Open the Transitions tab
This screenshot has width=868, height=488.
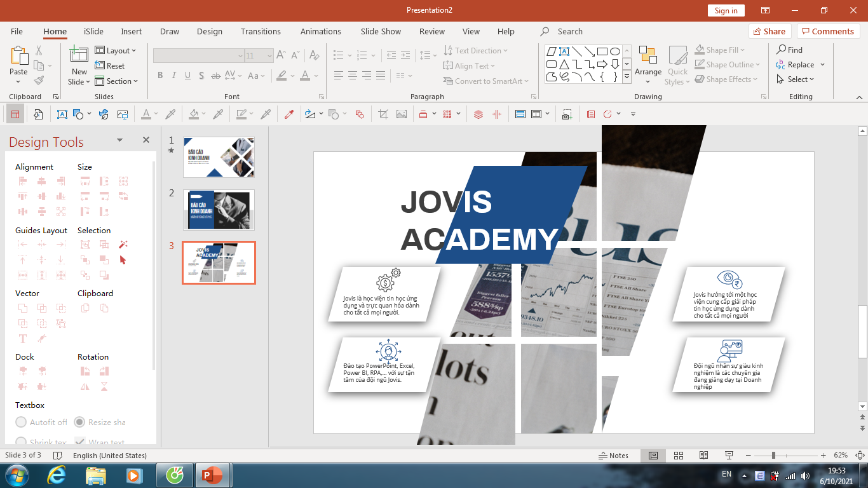(x=261, y=31)
